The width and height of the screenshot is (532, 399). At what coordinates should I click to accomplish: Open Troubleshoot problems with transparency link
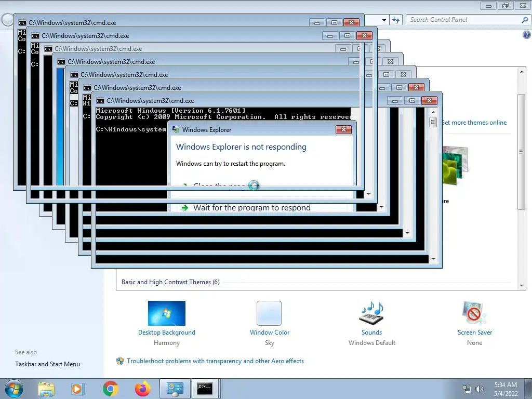[215, 361]
